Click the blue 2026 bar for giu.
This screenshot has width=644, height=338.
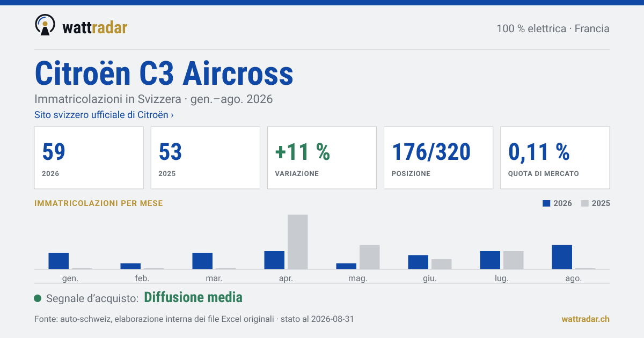tap(418, 262)
